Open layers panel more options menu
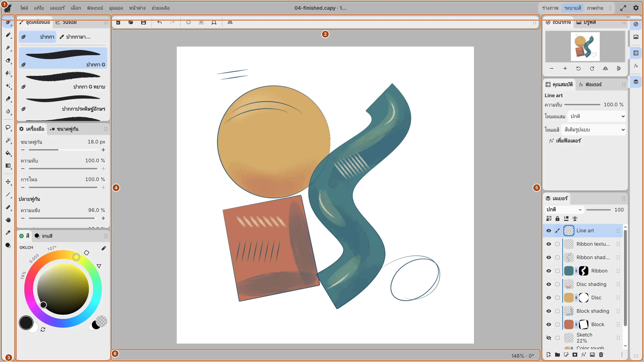Screen dimensions: 644x362 coord(622,354)
